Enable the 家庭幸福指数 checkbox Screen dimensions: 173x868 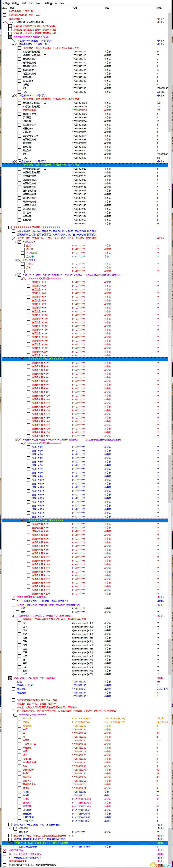pyautogui.click(x=20, y=110)
